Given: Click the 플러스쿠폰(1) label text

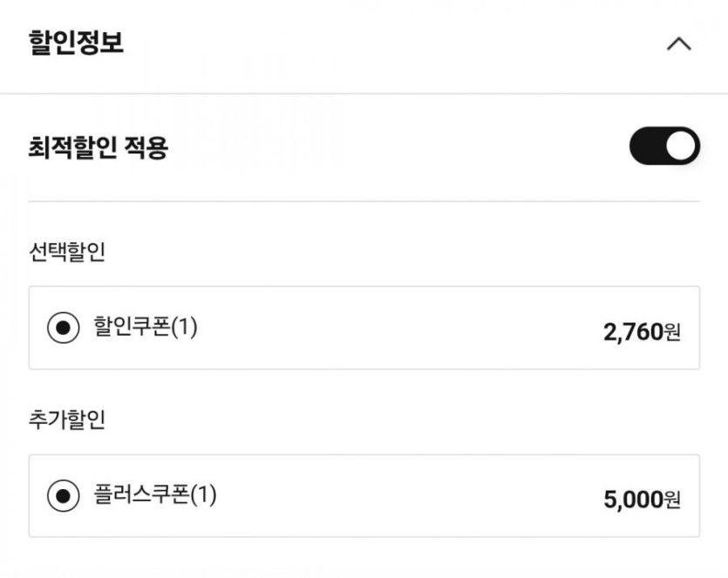Looking at the screenshot, I should tap(155, 496).
